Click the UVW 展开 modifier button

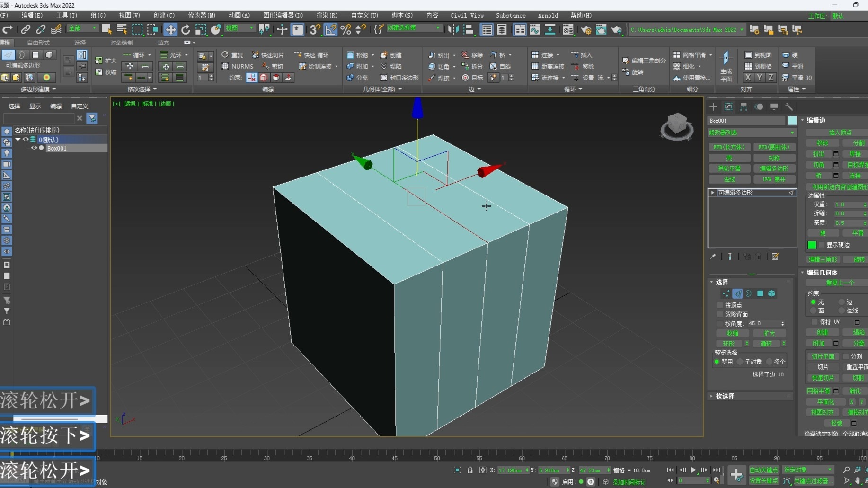774,179
